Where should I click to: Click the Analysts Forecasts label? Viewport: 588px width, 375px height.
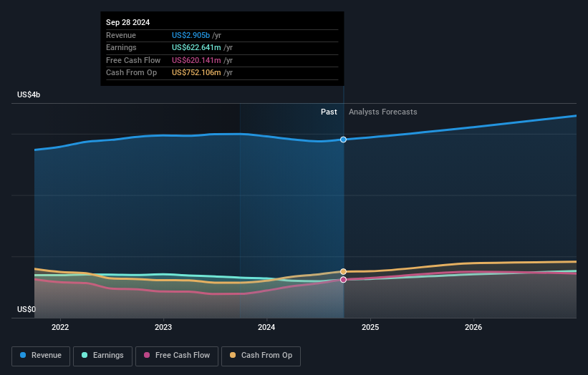click(x=383, y=112)
